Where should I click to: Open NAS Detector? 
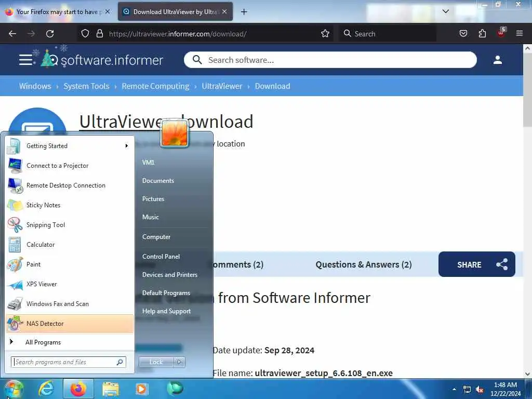coord(69,324)
